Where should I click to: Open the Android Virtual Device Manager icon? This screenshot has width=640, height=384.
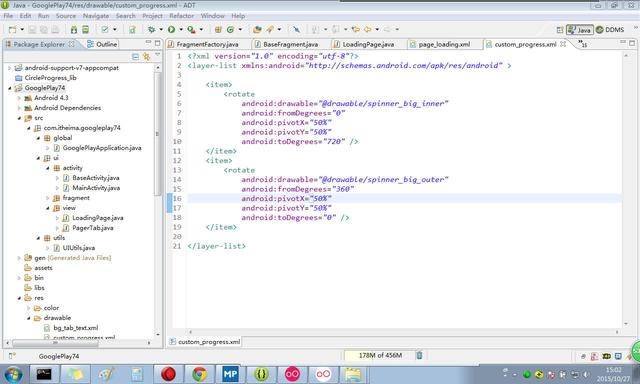point(85,29)
